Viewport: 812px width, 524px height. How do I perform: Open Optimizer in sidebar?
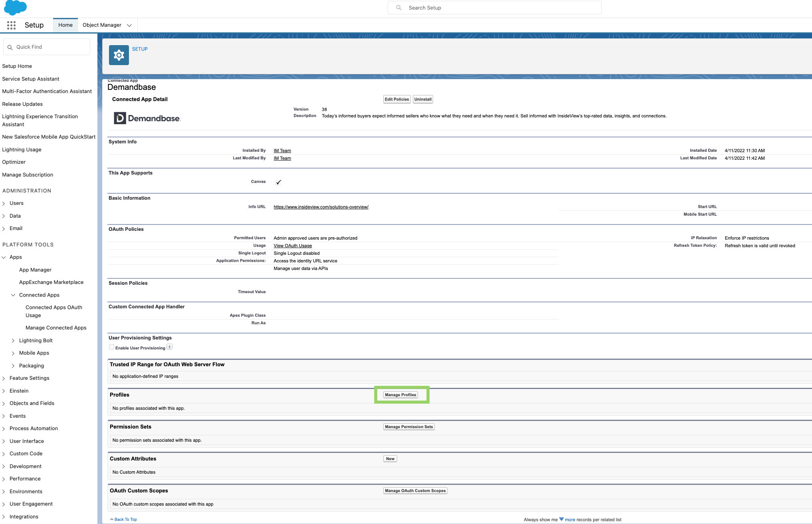click(x=14, y=162)
